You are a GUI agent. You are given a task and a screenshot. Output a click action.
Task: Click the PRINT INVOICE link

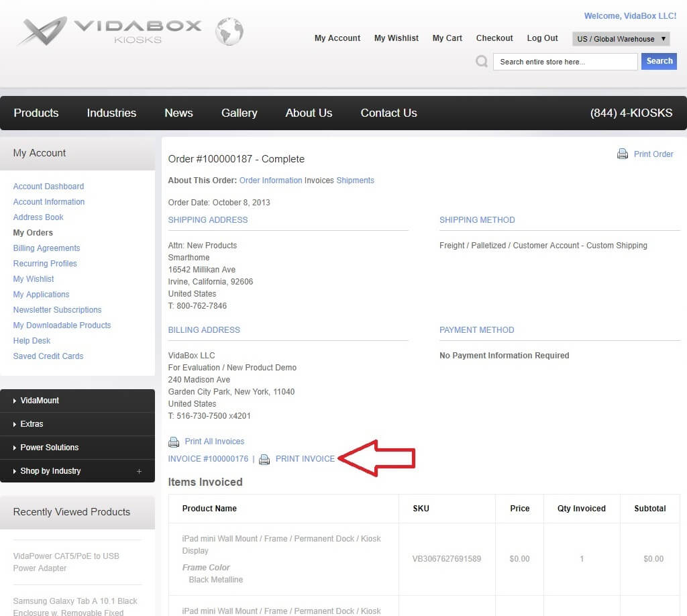point(305,459)
